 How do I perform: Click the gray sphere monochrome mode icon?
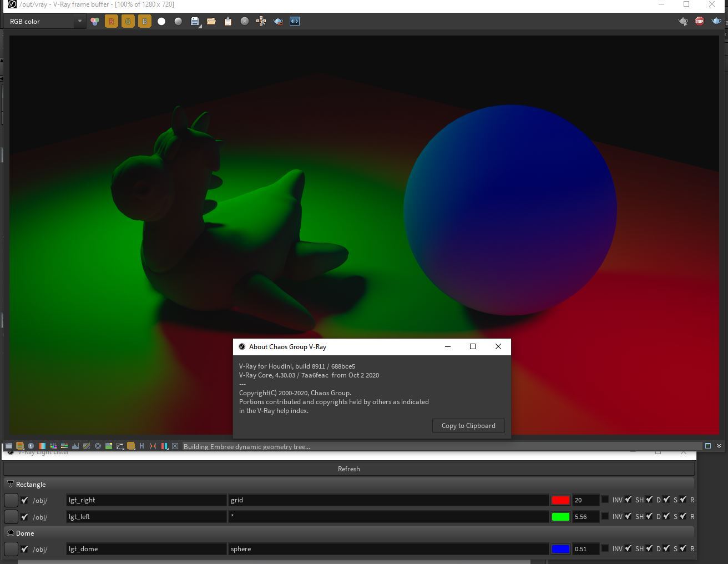pos(178,21)
